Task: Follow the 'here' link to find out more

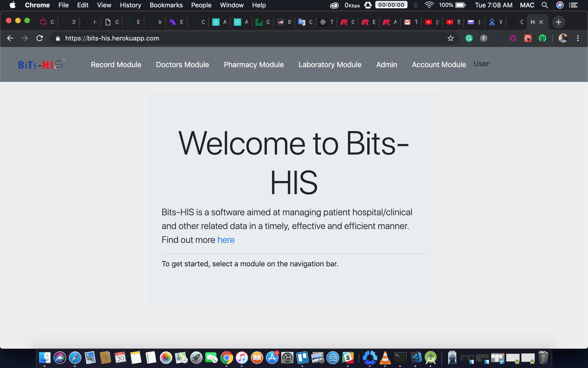Action: pyautogui.click(x=226, y=240)
